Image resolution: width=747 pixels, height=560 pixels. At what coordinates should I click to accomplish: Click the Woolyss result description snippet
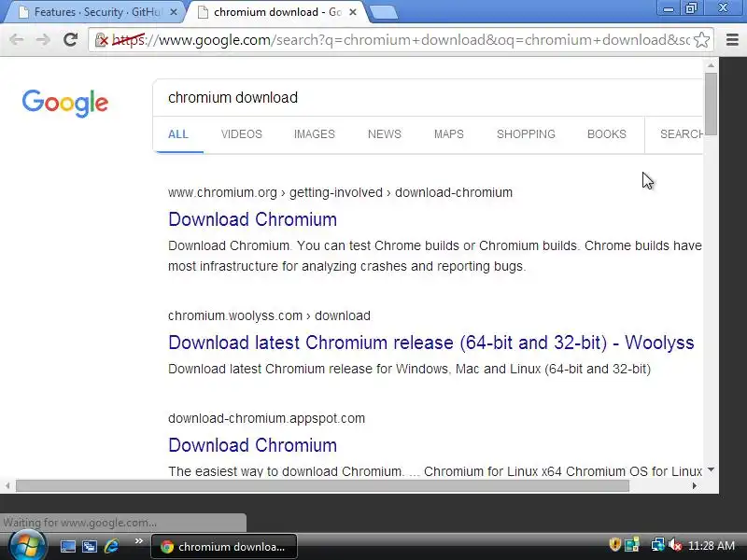click(409, 369)
